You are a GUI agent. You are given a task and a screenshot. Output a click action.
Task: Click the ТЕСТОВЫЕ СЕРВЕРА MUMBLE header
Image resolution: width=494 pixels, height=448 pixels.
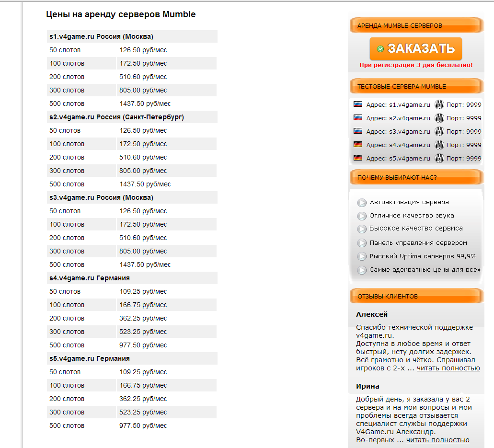[416, 86]
